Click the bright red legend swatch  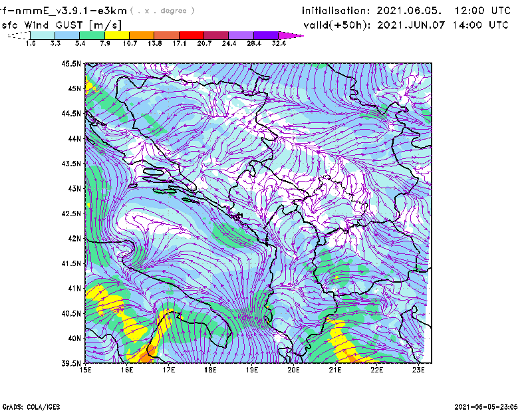pyautogui.click(x=192, y=35)
